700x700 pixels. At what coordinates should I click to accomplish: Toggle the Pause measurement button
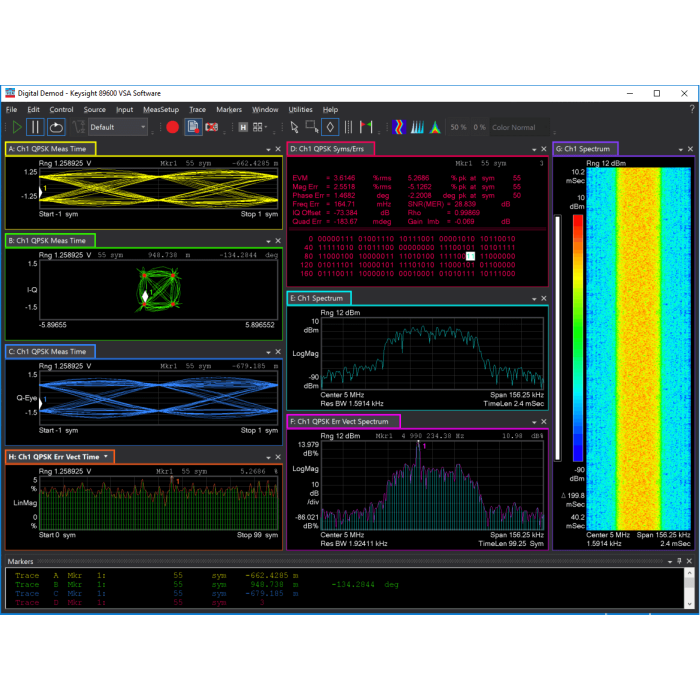coord(35,127)
